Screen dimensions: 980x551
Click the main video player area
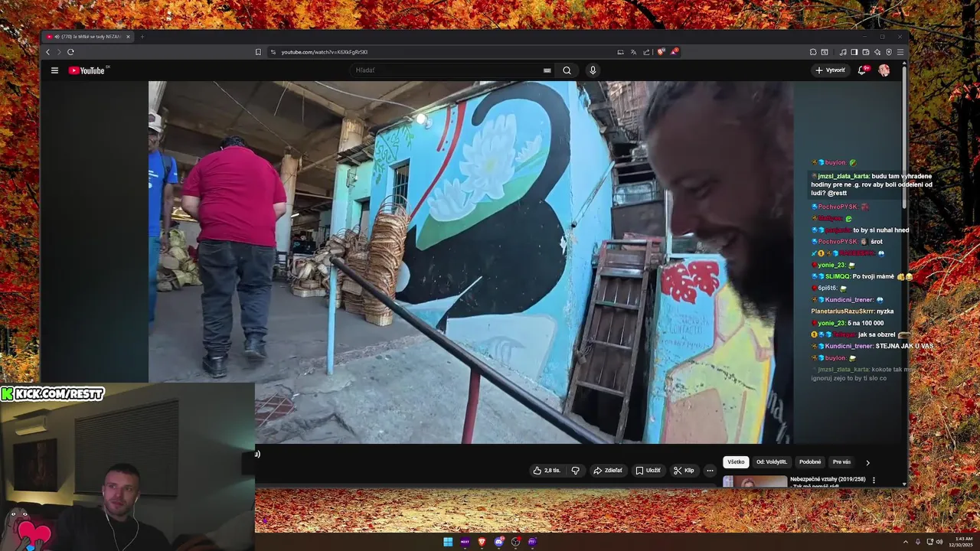point(471,262)
